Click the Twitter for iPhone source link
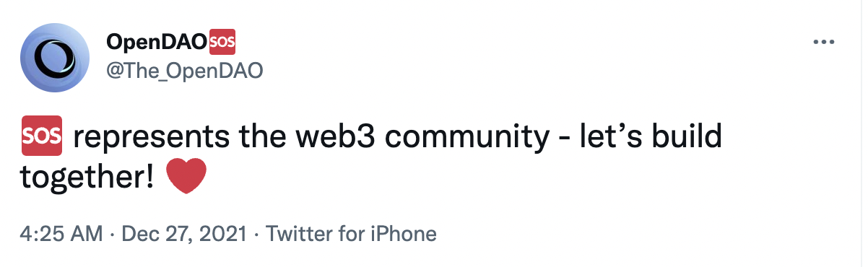This screenshot has height=267, width=868. coord(352,235)
